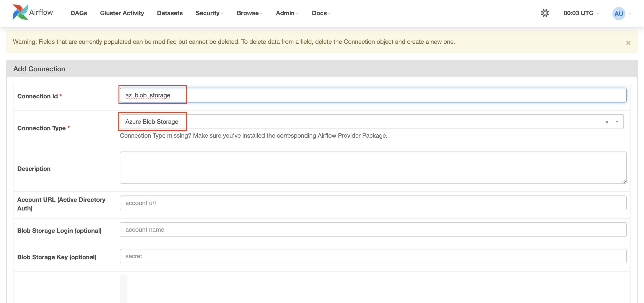Image resolution: width=644 pixels, height=303 pixels.
Task: Open the Security dropdown menu
Action: pyautogui.click(x=210, y=13)
